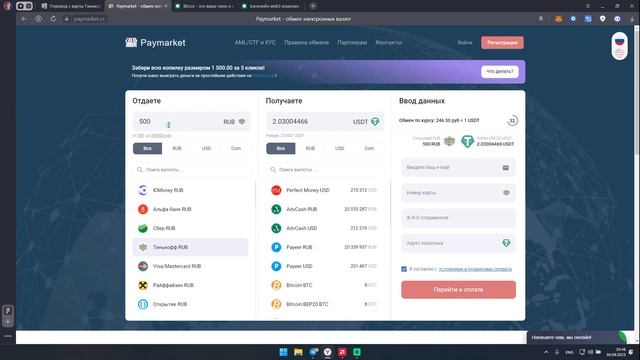The image size is (640, 360).
Task: Open the online chat widget
Action: point(579,337)
